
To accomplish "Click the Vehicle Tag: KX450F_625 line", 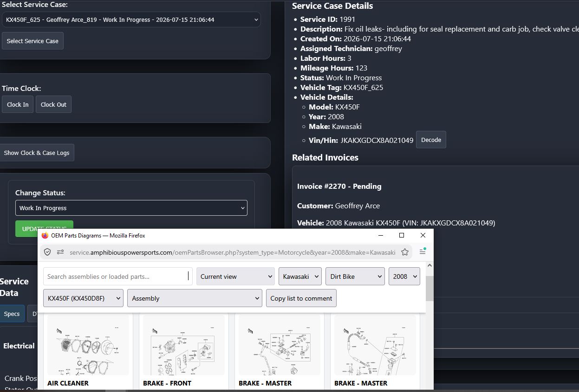I will (342, 87).
